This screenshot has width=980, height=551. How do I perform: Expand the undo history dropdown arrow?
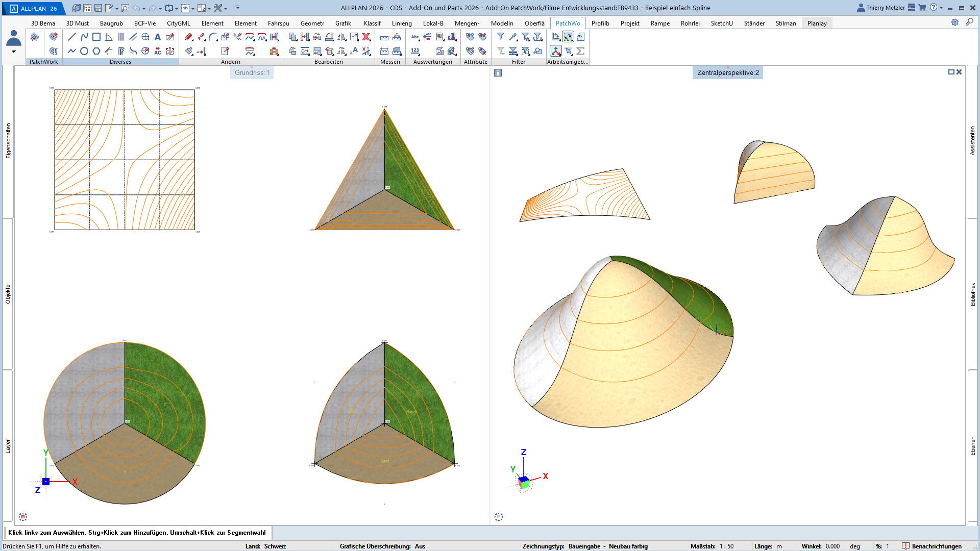(144, 9)
